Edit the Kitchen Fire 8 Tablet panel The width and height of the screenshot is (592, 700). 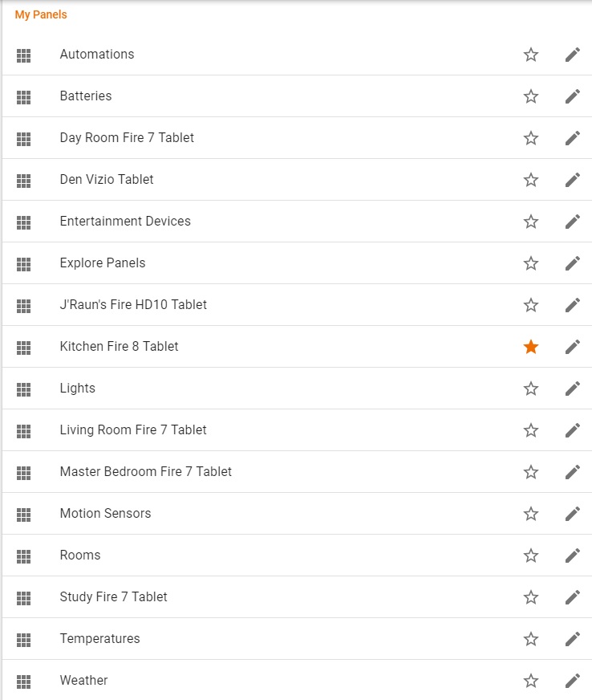tap(572, 347)
